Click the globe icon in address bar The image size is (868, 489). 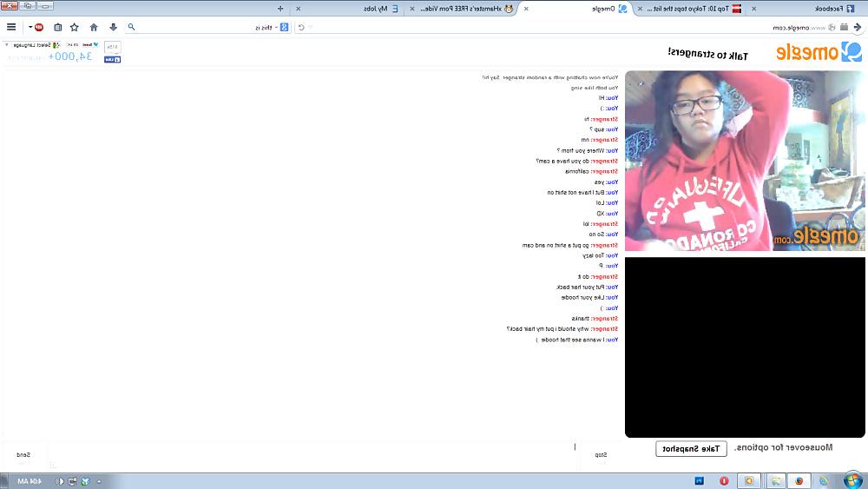832,27
